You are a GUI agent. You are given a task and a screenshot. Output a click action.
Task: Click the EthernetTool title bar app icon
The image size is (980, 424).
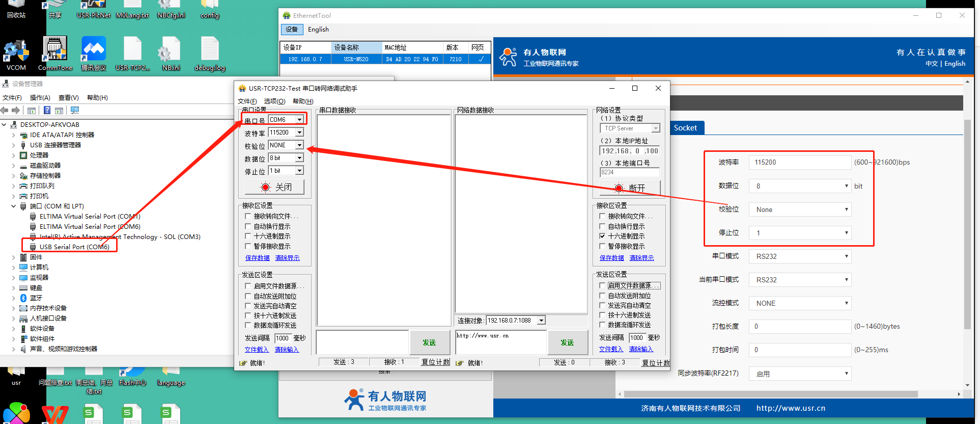click(x=287, y=16)
